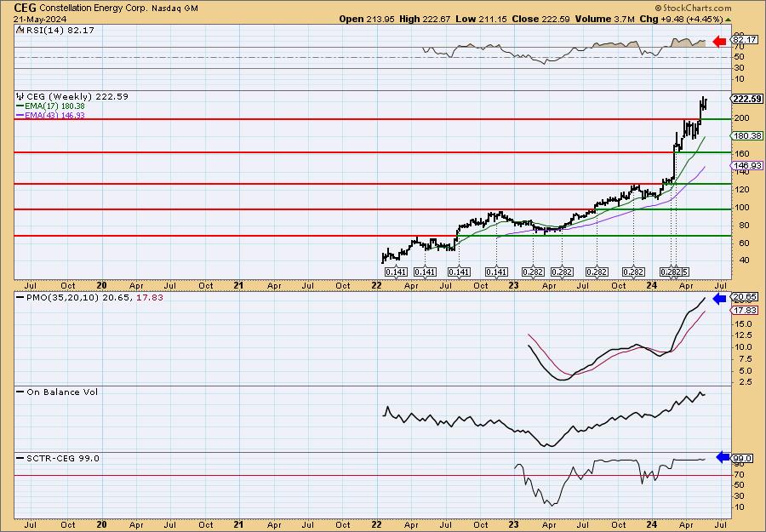Click the 12.5 PMO axis label

(742, 335)
